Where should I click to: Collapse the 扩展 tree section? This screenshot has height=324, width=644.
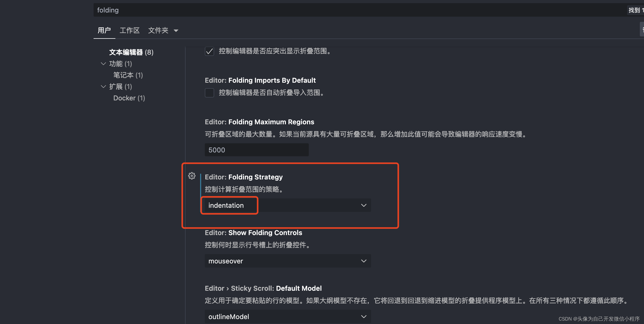tap(103, 87)
